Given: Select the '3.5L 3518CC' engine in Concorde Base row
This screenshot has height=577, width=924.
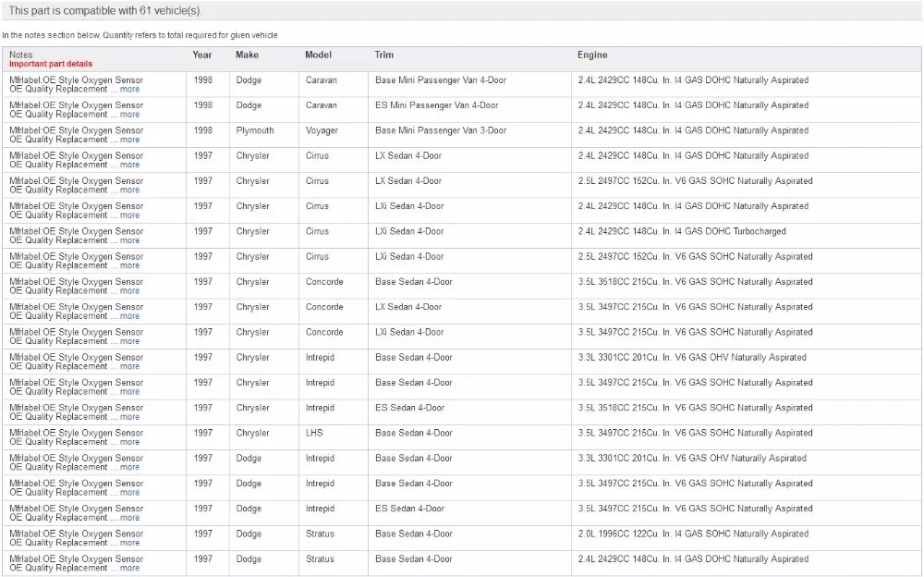Looking at the screenshot, I should tap(696, 282).
